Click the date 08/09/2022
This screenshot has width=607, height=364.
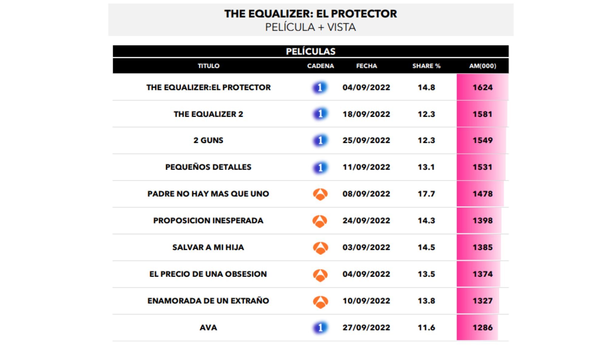click(x=366, y=194)
